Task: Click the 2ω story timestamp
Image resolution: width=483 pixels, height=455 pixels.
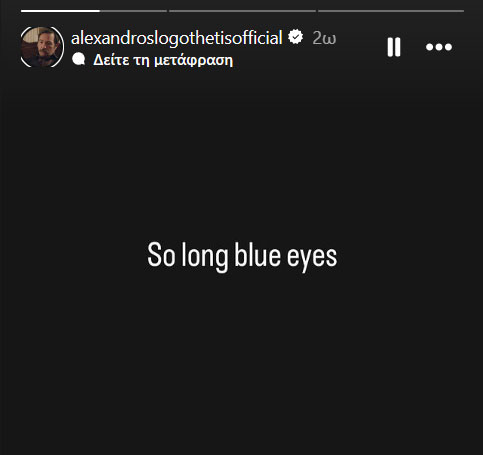Action: click(324, 38)
